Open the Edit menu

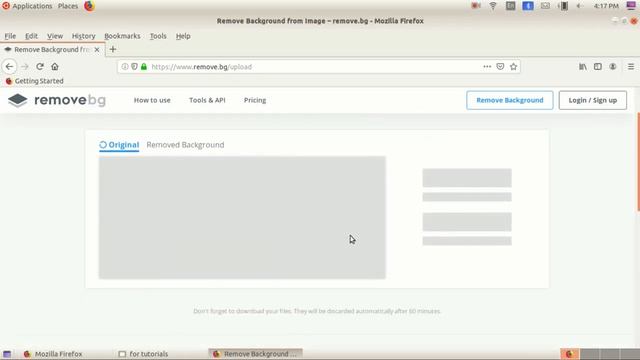(x=31, y=36)
